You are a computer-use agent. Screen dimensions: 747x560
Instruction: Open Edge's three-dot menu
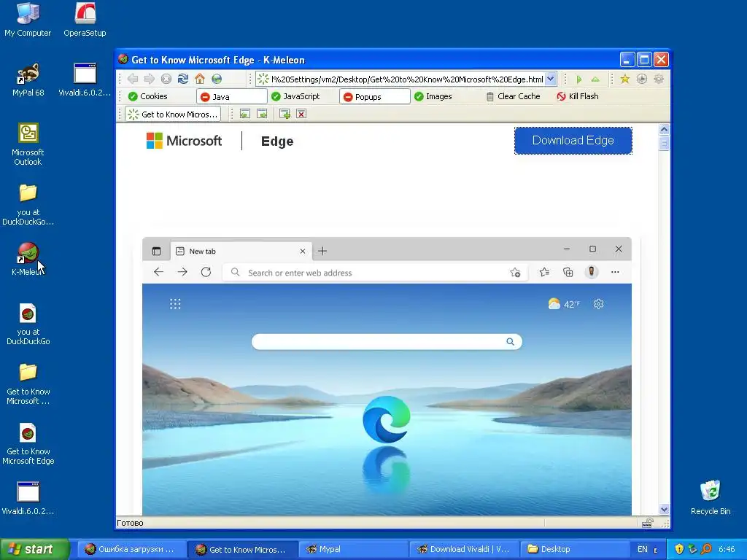click(615, 272)
